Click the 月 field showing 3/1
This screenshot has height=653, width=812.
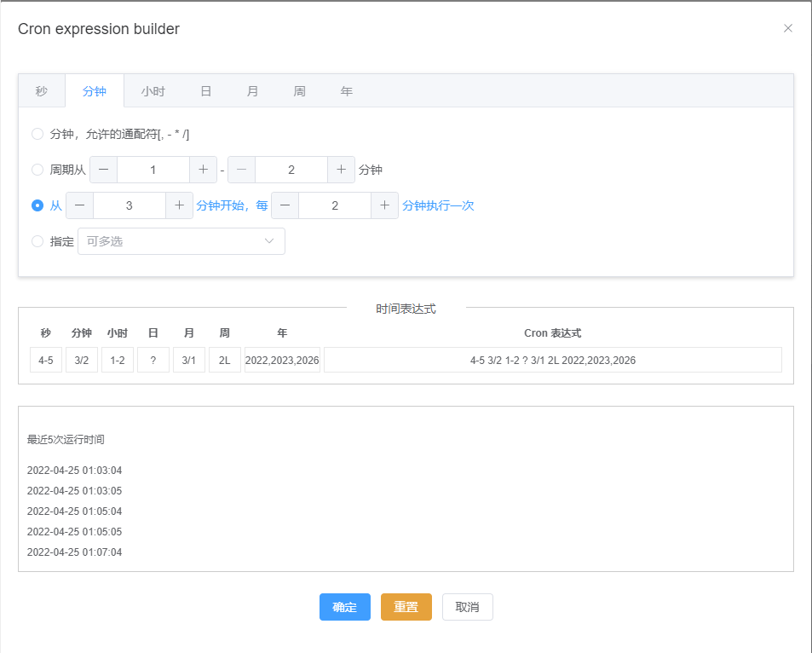coord(189,361)
